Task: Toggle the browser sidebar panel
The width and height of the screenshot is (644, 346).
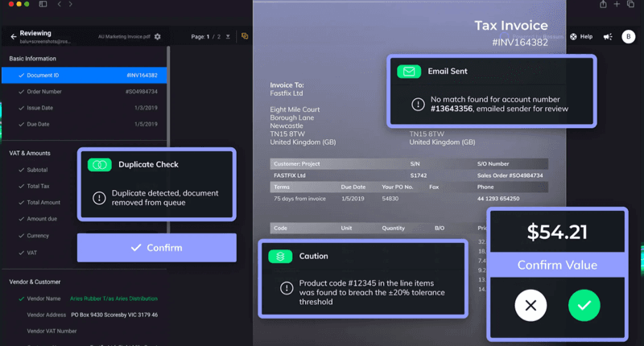Action: click(x=43, y=5)
